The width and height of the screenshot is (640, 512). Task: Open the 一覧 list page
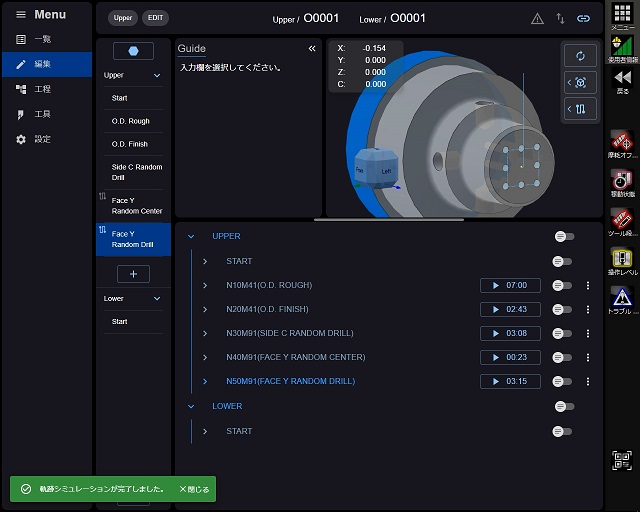47,39
